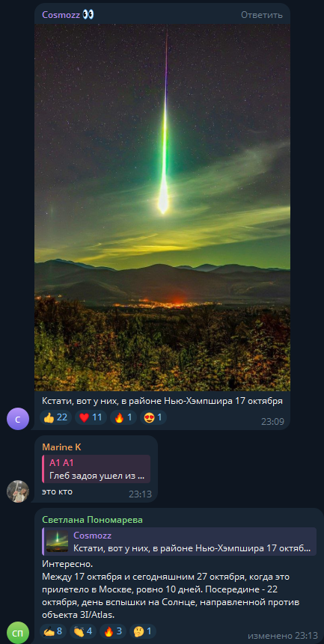Viewport: 324px width, 644px height.
Task: Click the clapping hands reaction with 4
Action: tap(83, 631)
